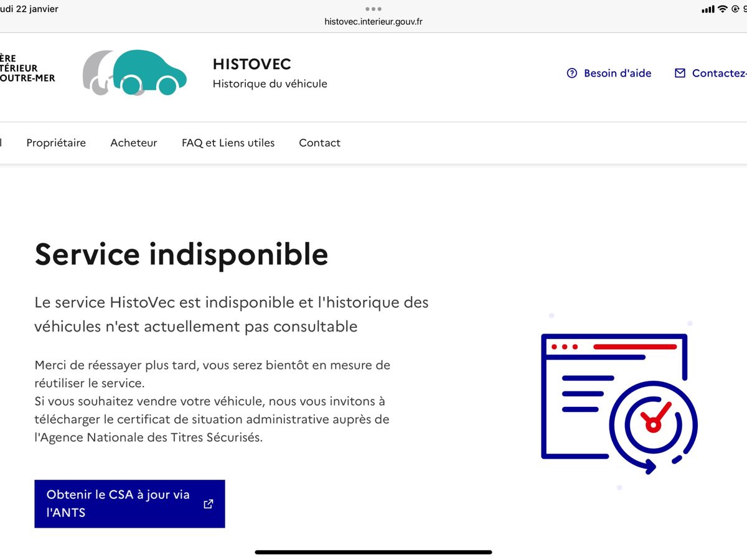Click the Historique du véhicule tagline
This screenshot has width=747, height=560.
click(x=270, y=83)
